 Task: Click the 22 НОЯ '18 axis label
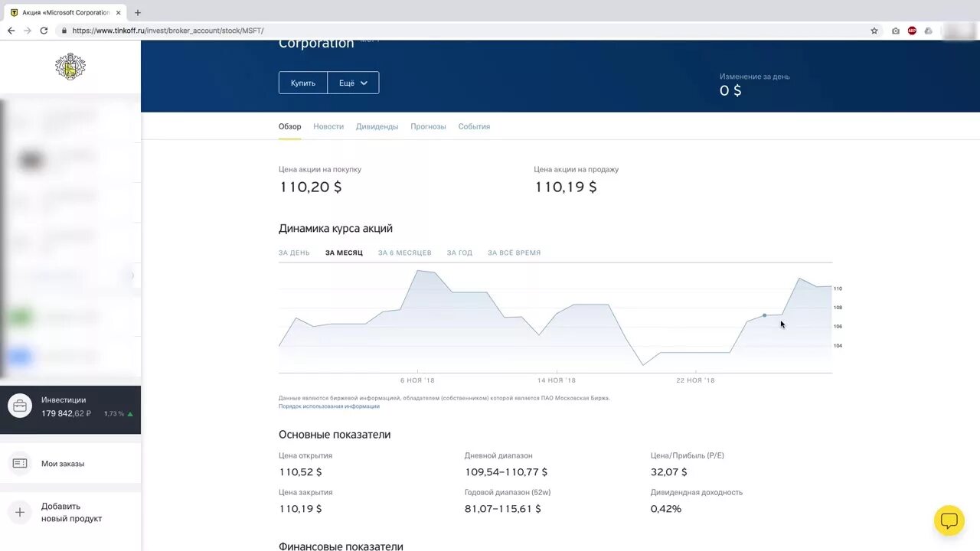pyautogui.click(x=695, y=380)
